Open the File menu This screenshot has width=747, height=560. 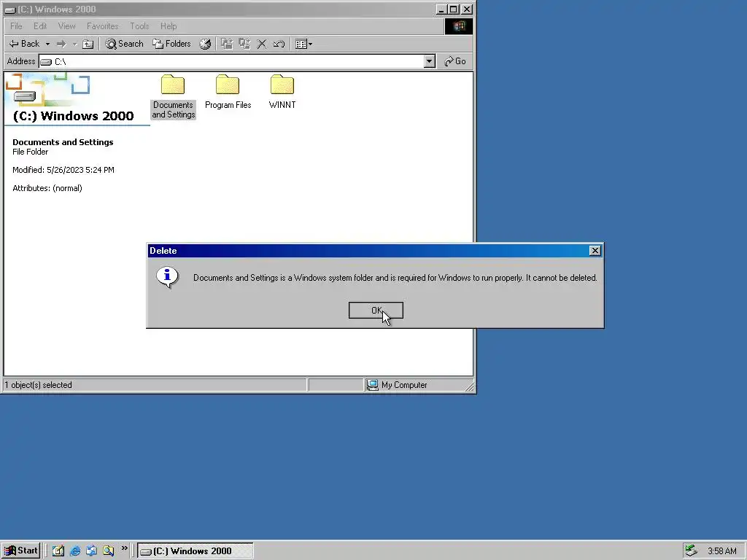click(x=16, y=26)
